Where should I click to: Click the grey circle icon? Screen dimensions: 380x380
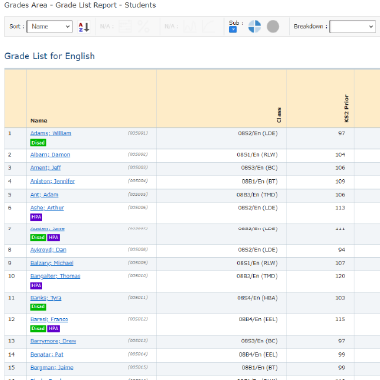[x=273, y=27]
